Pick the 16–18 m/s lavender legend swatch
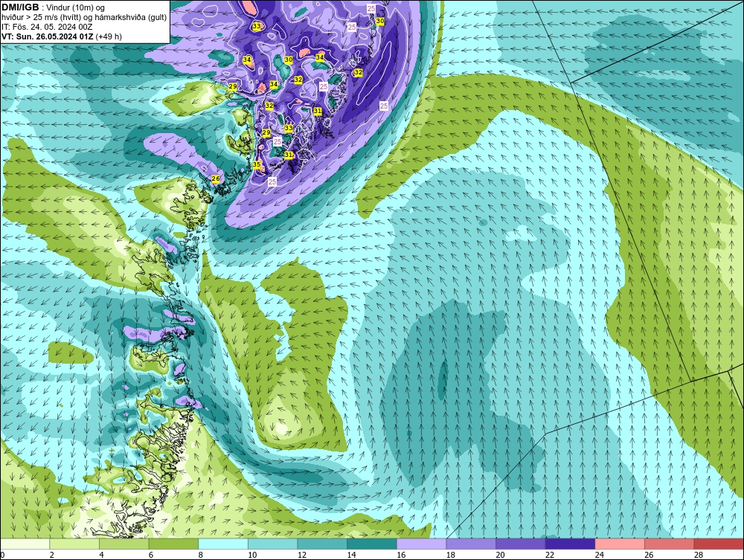Image resolution: width=744 pixels, height=560 pixels. pyautogui.click(x=421, y=544)
